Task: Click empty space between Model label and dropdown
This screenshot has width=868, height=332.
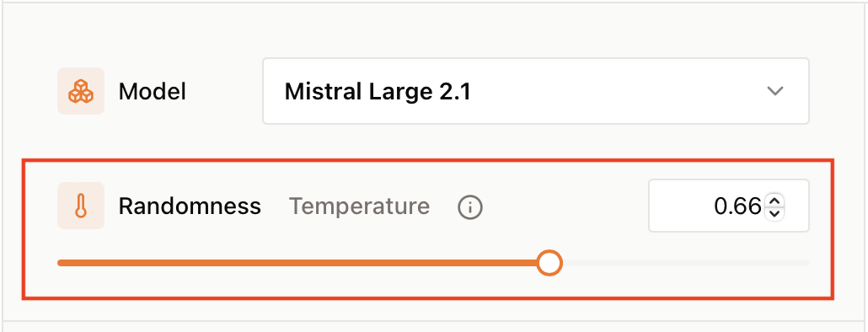Action: [x=224, y=91]
